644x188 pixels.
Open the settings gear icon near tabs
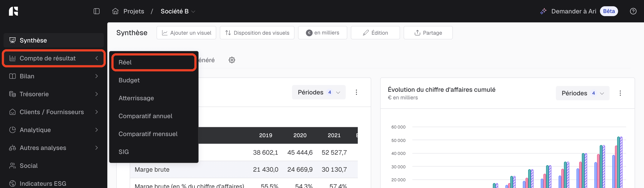click(x=232, y=60)
